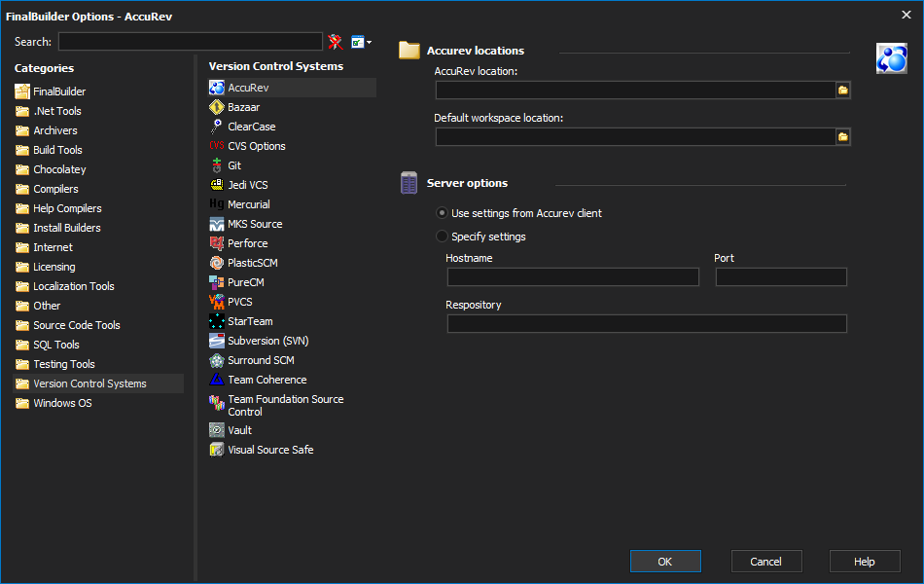Select the Surround SCM icon
The height and width of the screenshot is (584, 924).
pos(217,360)
